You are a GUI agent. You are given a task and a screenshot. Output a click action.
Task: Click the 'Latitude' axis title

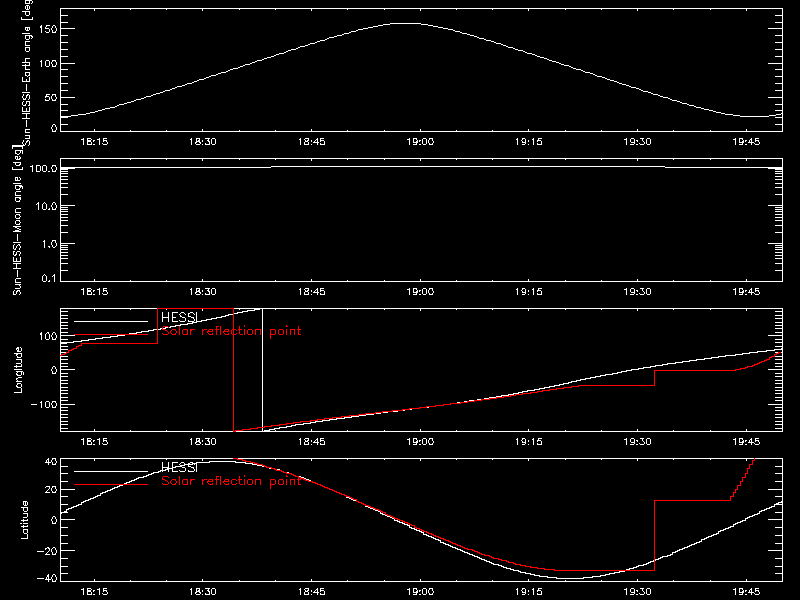click(24, 520)
